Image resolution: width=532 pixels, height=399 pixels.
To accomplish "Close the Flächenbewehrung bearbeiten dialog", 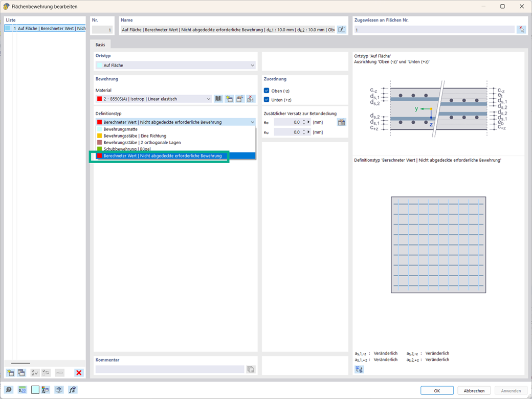I will (x=521, y=6).
